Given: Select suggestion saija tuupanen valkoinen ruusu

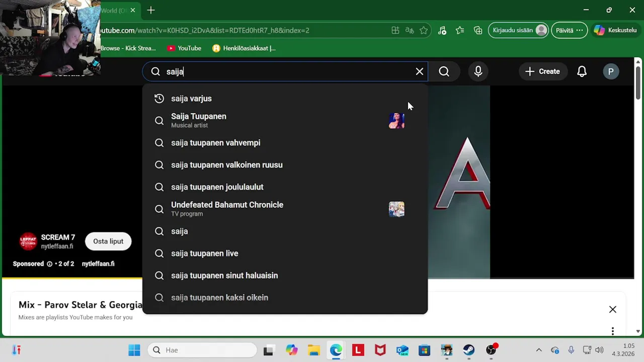Looking at the screenshot, I should point(285,165).
